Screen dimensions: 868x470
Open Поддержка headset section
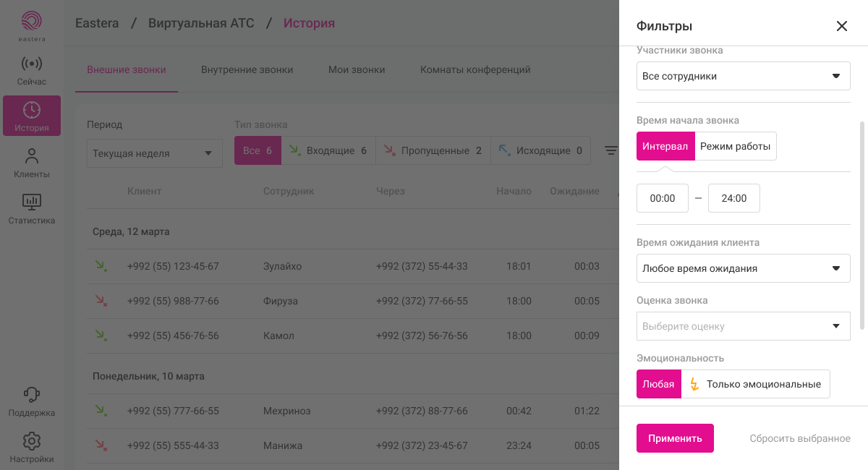click(32, 402)
